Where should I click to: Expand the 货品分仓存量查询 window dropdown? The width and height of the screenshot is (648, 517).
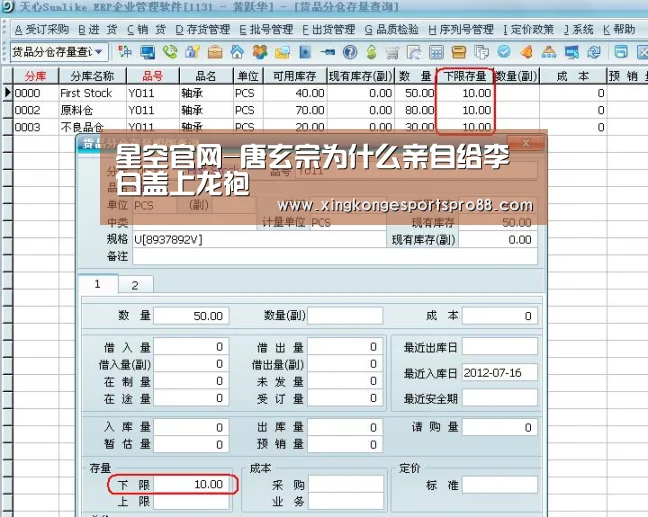tap(99, 52)
